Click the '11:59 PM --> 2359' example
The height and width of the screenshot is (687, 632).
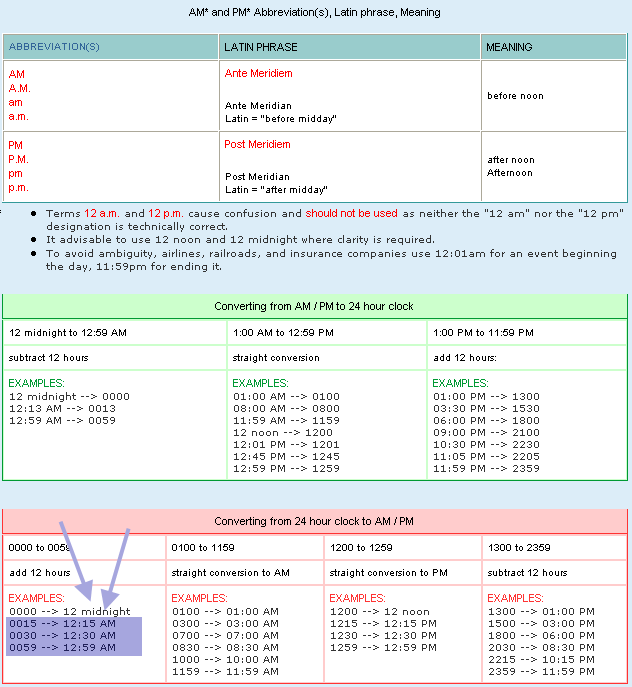(x=486, y=468)
